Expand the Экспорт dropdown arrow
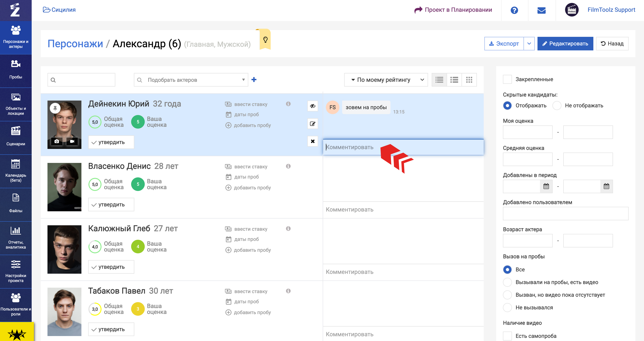Viewport: 644px width, 341px height. 529,43
